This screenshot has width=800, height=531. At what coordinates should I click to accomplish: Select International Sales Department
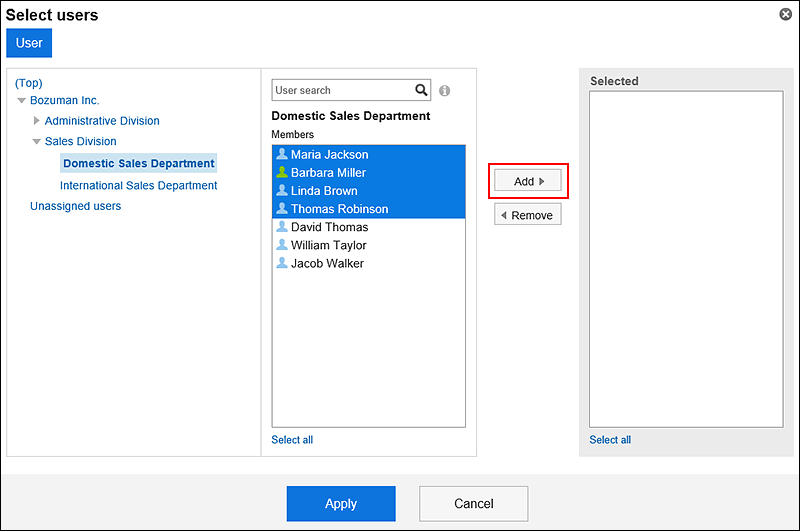coord(139,186)
